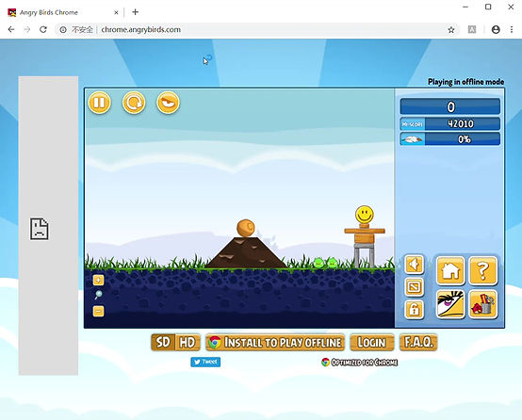The height and width of the screenshot is (420, 522).
Task: Restart the level with the circular arrow button
Action: point(134,103)
